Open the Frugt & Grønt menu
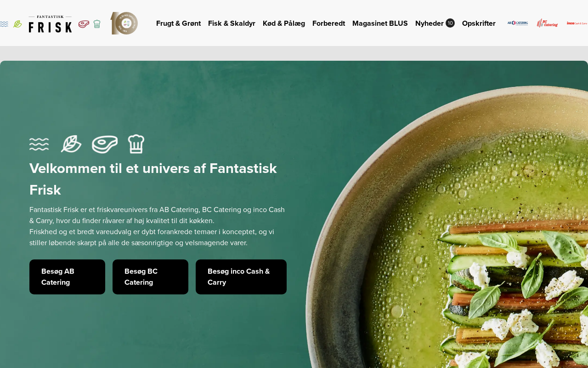 click(178, 23)
